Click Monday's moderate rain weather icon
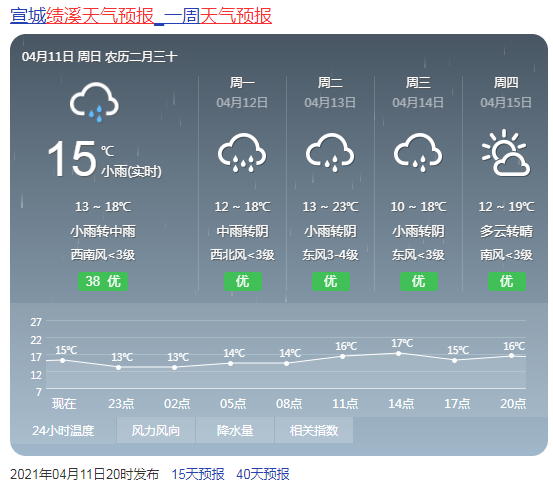 click(x=242, y=152)
